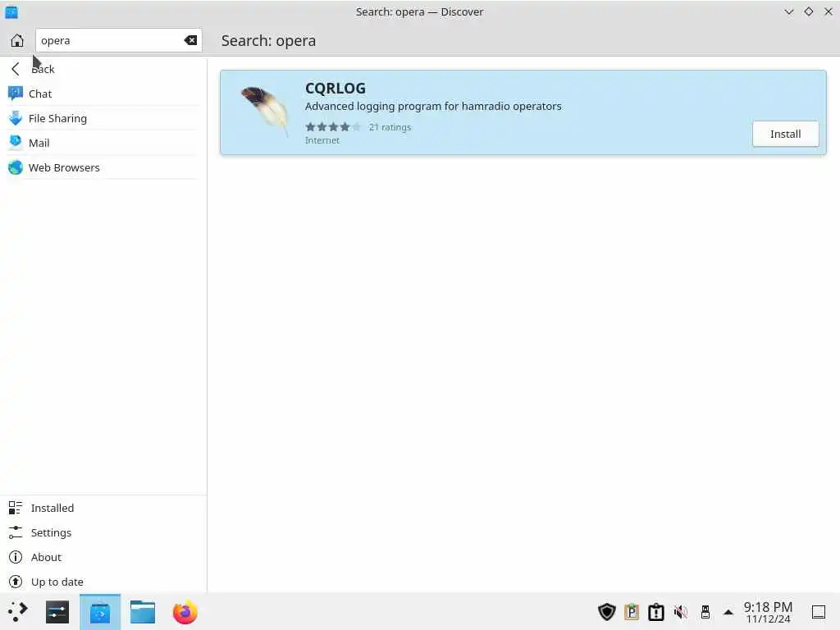Click in the search field containing opera
The height and width of the screenshot is (630, 840).
(x=118, y=40)
